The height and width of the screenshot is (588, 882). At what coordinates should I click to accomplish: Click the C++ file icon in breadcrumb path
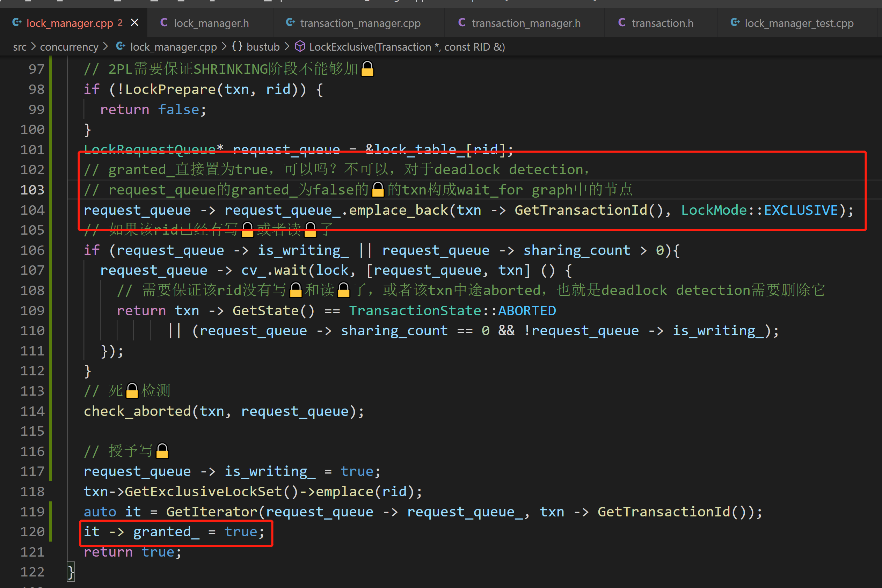coord(121,46)
